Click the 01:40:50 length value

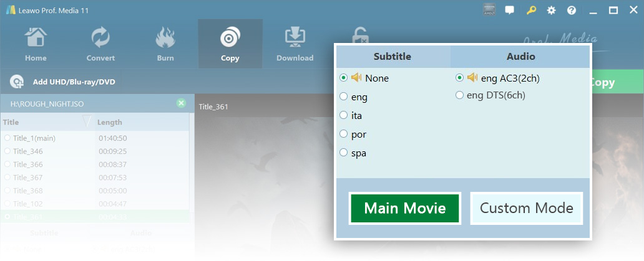point(112,138)
